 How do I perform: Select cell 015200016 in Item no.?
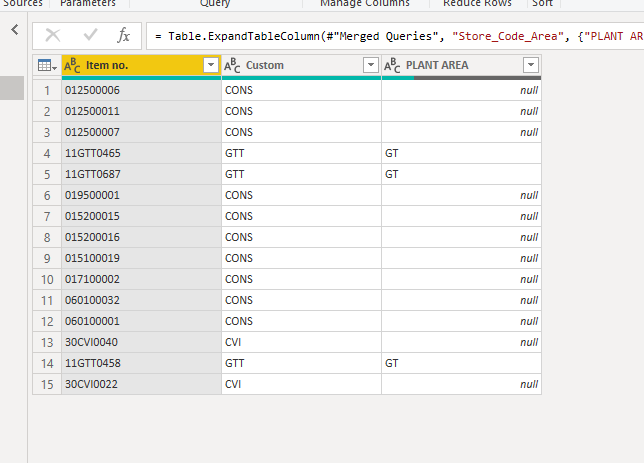141,237
